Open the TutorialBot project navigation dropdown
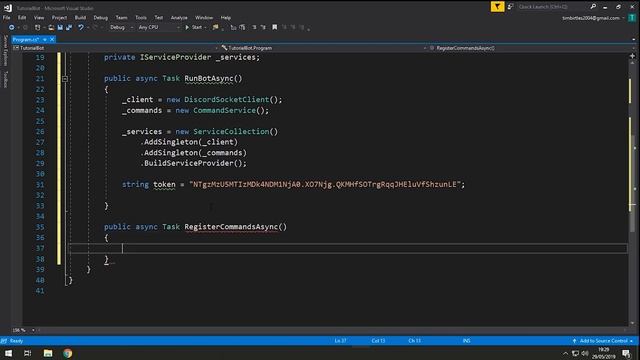The width and height of the screenshot is (640, 360). (115, 48)
